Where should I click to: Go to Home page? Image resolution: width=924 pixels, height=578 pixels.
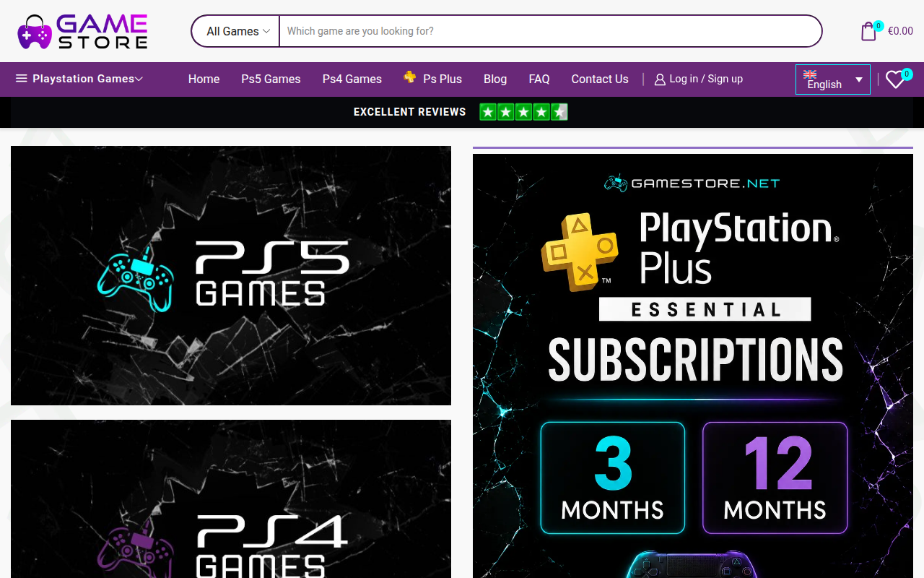coord(204,79)
